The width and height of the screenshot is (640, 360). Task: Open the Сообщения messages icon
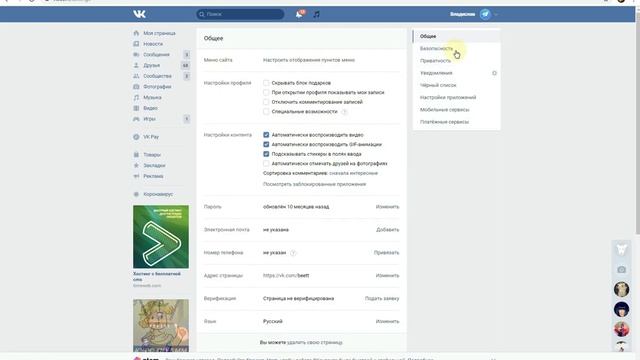tap(136, 54)
